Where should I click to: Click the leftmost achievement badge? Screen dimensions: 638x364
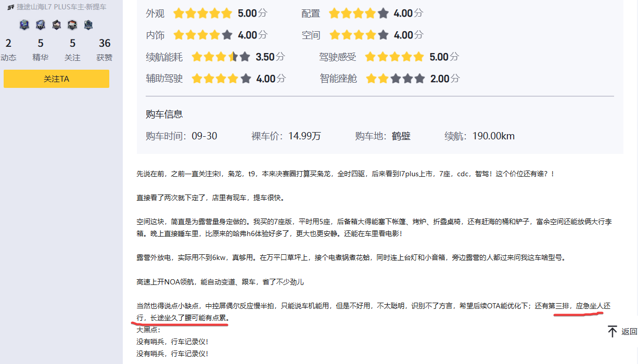[x=24, y=24]
